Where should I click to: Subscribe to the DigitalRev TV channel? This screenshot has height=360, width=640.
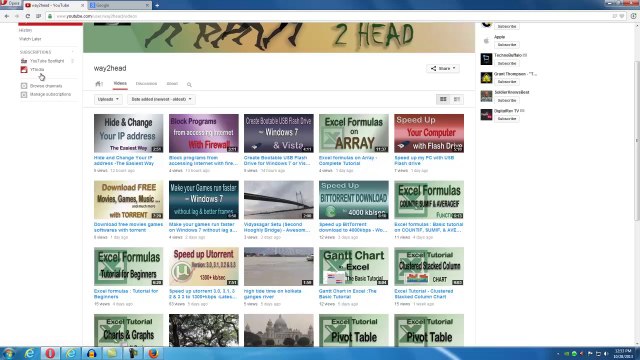(x=507, y=118)
